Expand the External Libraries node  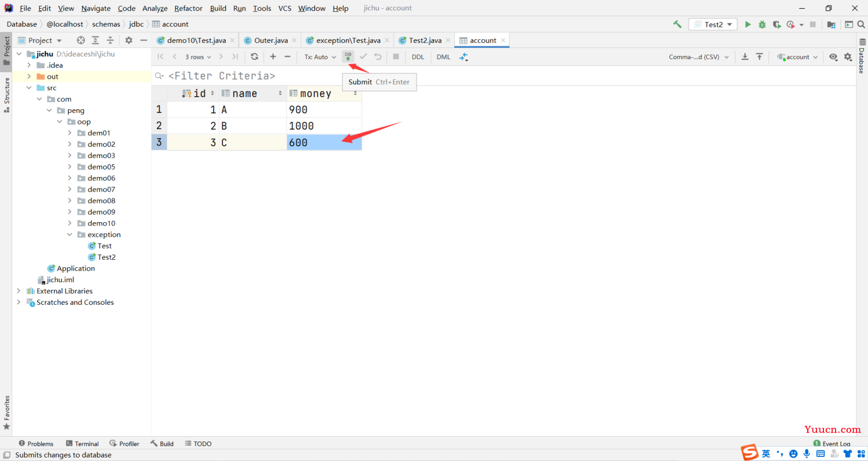(19, 291)
